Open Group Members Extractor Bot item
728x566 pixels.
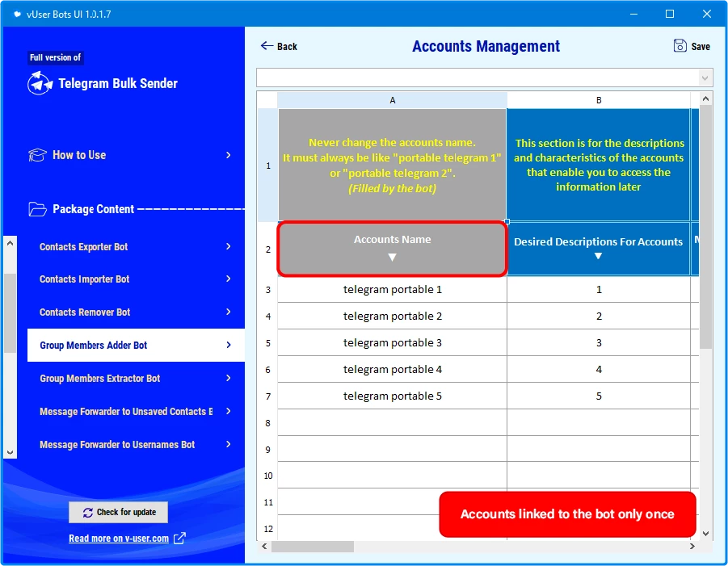tap(136, 378)
